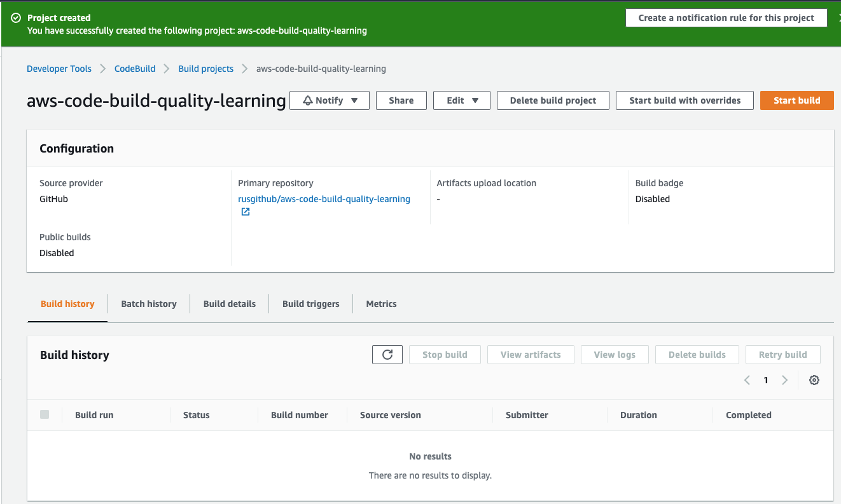Click the Public builds Disabled value
This screenshot has height=504, width=841.
(57, 253)
